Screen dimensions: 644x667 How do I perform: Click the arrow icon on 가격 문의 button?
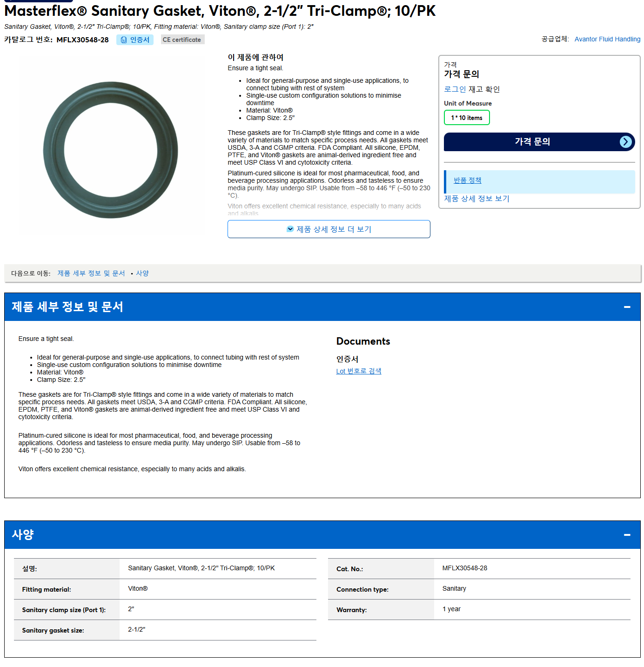(x=626, y=142)
